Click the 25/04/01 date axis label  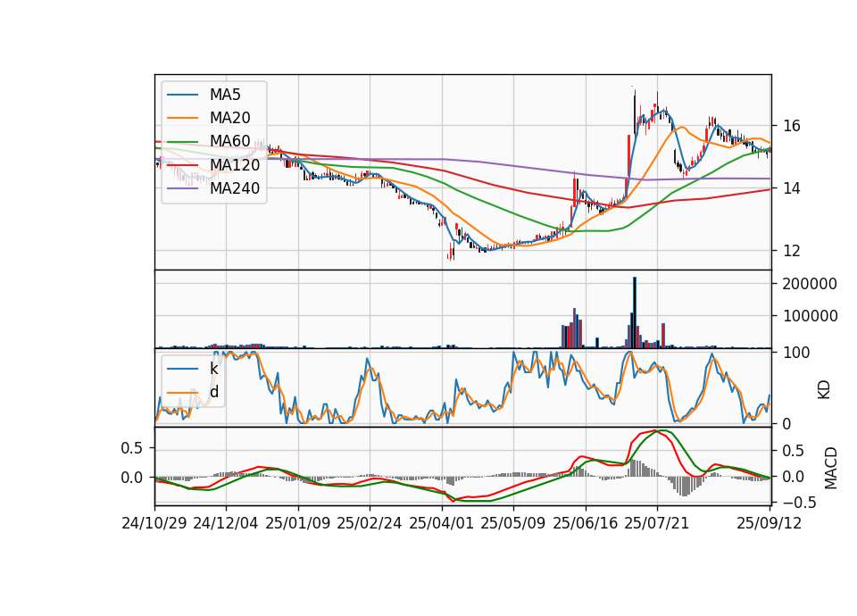[x=441, y=523]
